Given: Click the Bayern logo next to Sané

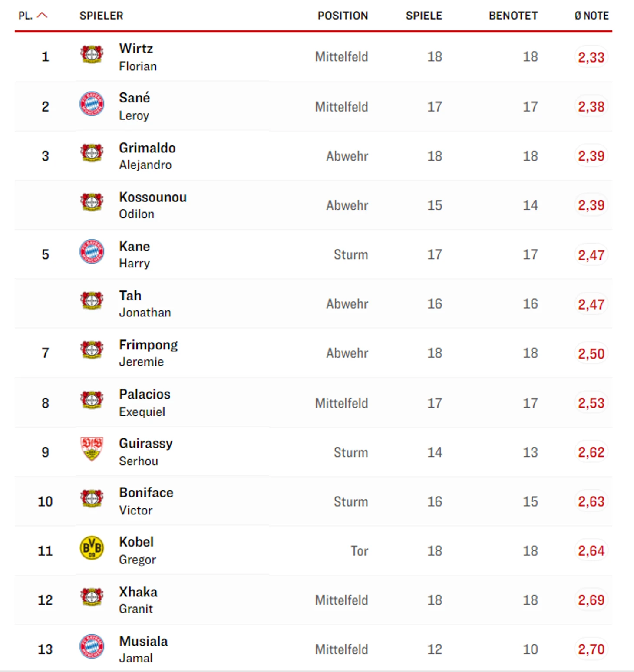Looking at the screenshot, I should click(92, 104).
